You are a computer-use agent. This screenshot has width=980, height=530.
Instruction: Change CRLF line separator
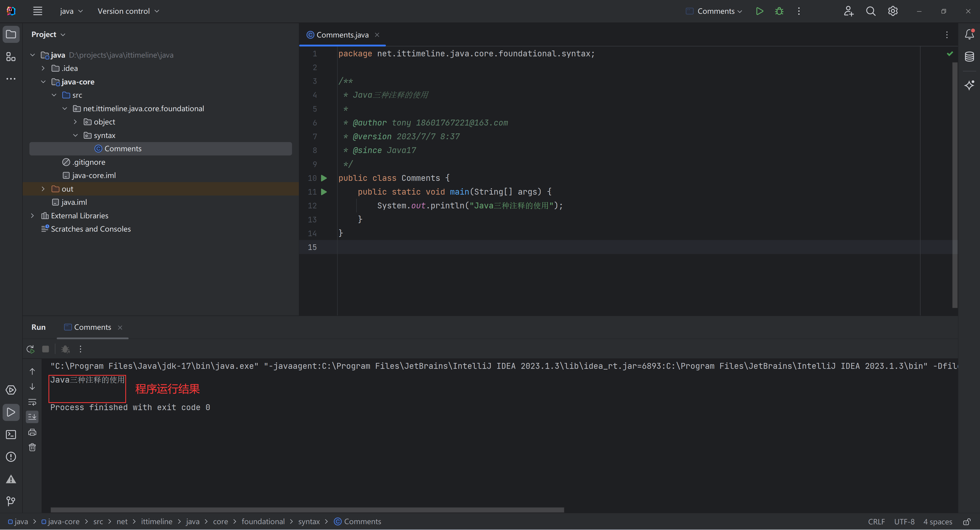point(876,522)
